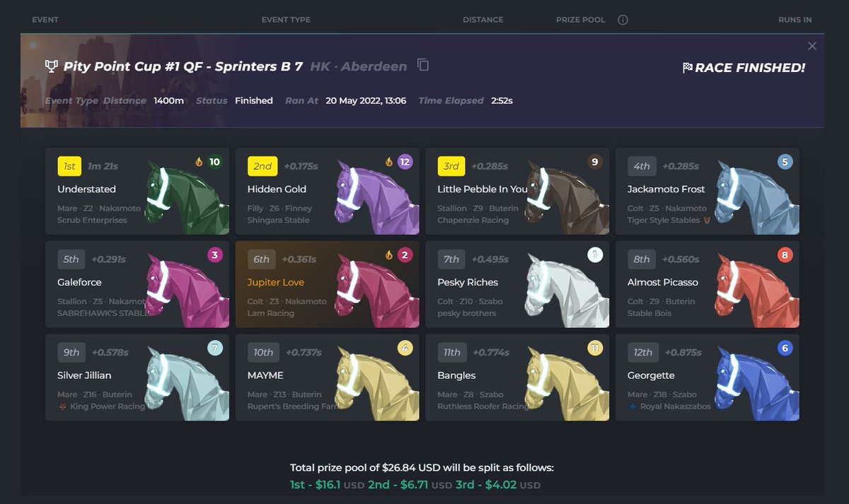The image size is (849, 504).
Task: Click gate number 10 badge on Understated
Action: coord(213,161)
